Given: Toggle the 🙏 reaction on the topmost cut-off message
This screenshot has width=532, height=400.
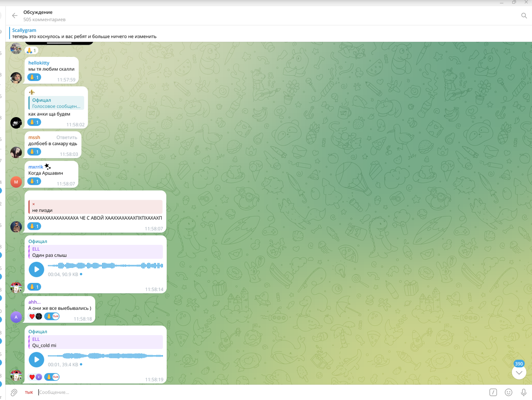Looking at the screenshot, I should (x=32, y=50).
